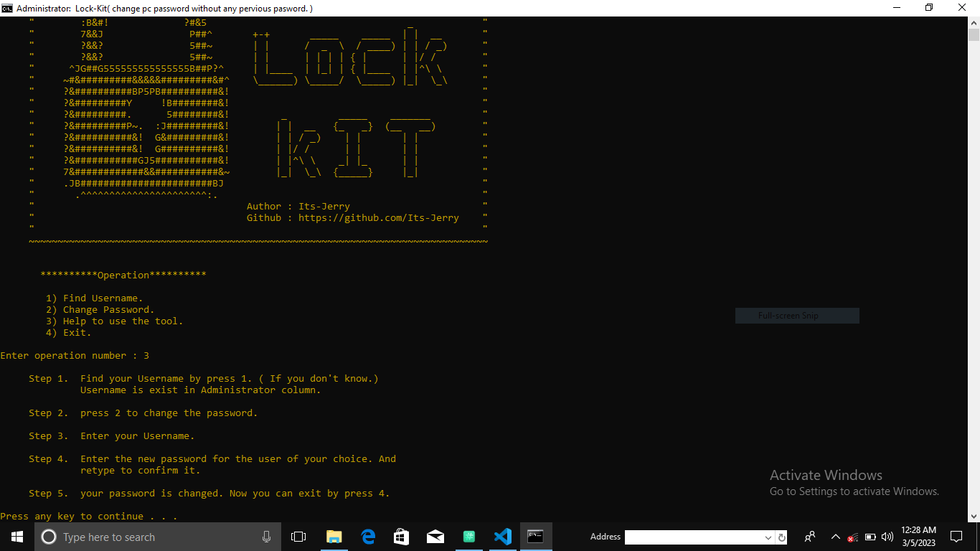Check battery status from the system tray
Image resolution: width=980 pixels, height=551 pixels.
tap(870, 536)
